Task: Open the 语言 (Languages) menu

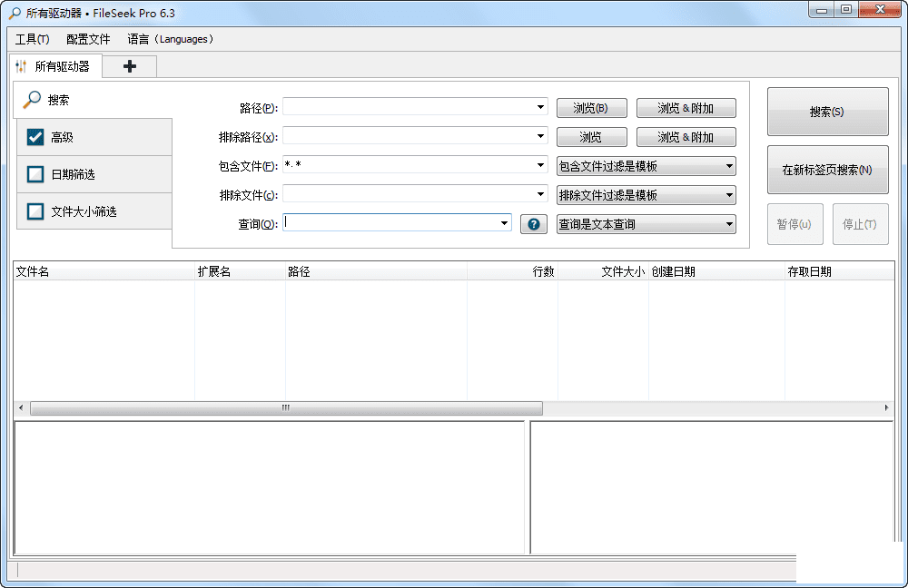Action: click(171, 39)
